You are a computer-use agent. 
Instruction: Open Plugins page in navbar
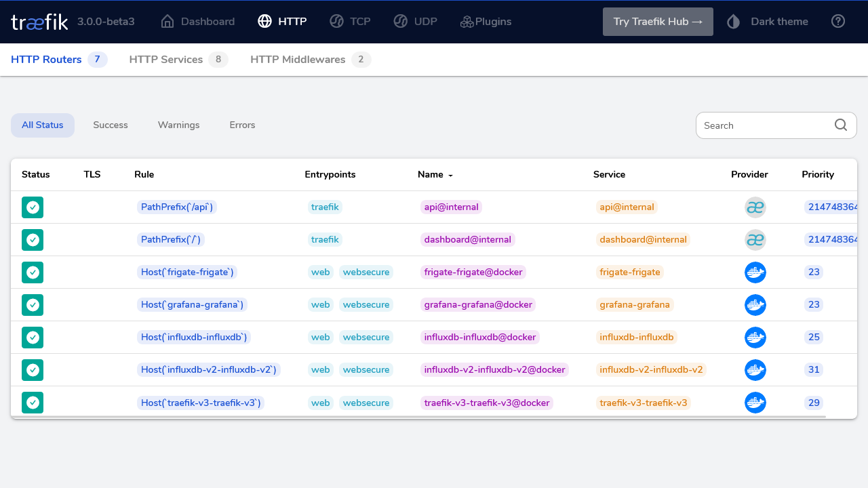[486, 22]
